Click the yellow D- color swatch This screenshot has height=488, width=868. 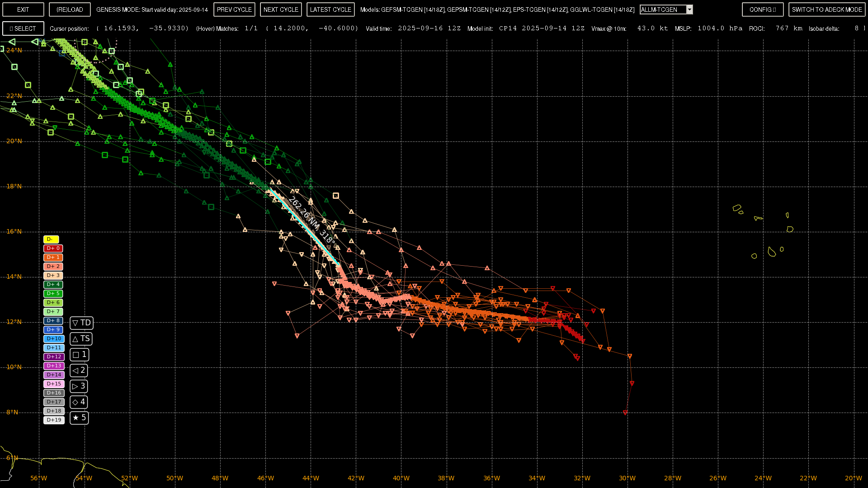click(x=51, y=239)
